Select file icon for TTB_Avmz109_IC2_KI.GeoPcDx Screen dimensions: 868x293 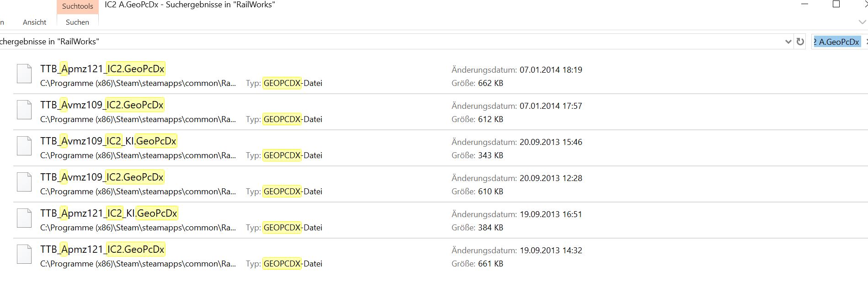coord(24,146)
